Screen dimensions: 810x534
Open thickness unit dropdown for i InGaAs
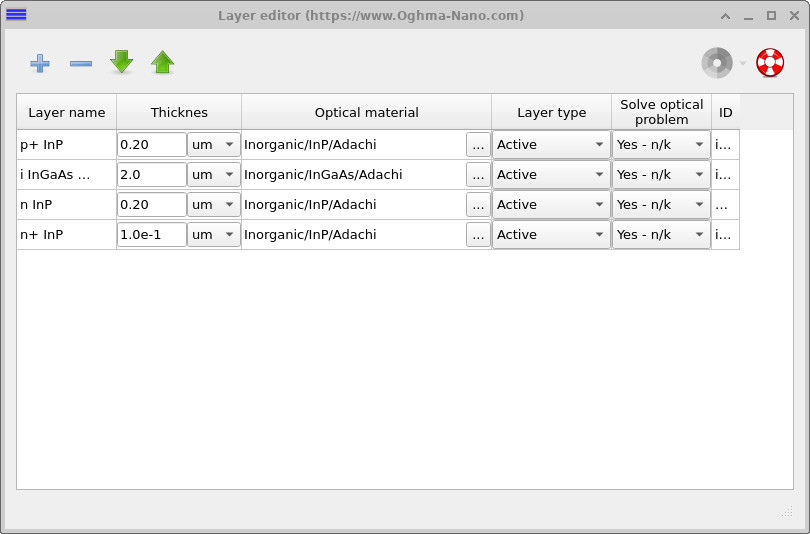coord(213,175)
